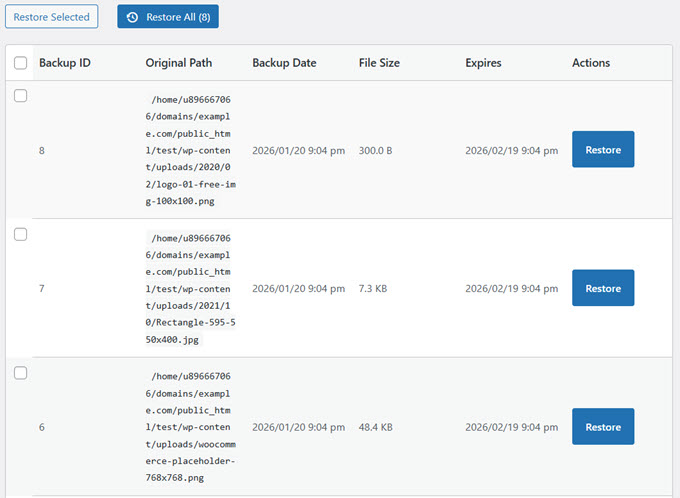This screenshot has height=498, width=680.
Task: Restore the logo-01-free-img backup
Action: point(602,150)
